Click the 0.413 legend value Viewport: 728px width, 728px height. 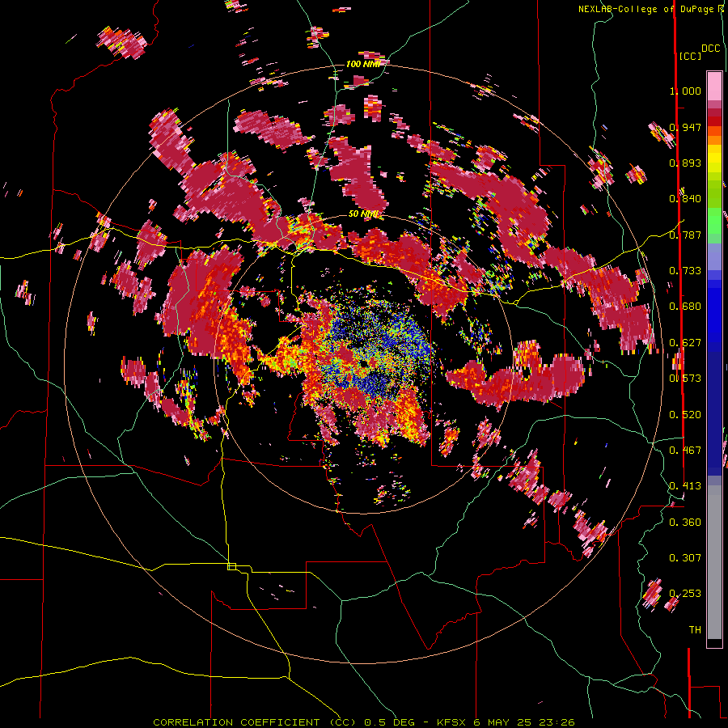point(685,486)
